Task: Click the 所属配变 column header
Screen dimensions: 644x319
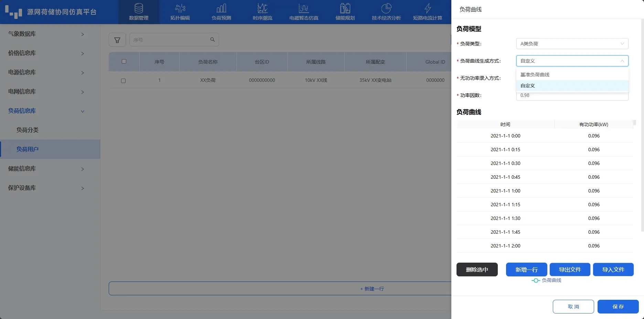Action: (375, 62)
